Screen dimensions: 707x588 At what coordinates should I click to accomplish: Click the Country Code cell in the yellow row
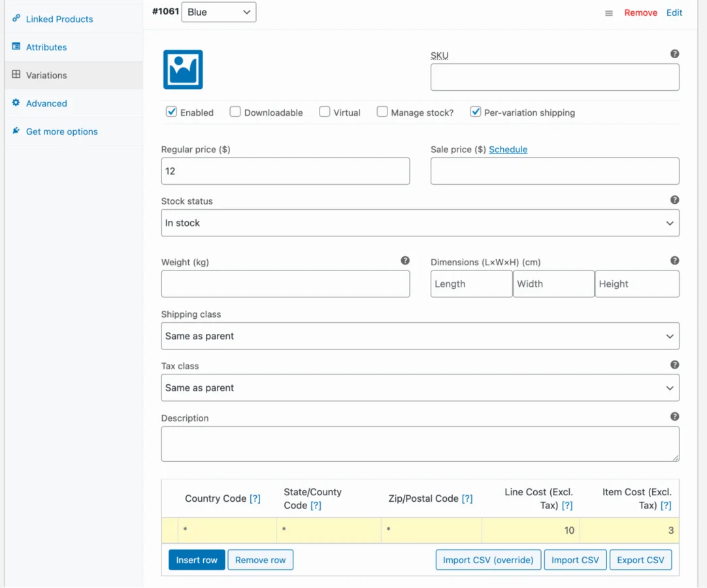coord(227,531)
